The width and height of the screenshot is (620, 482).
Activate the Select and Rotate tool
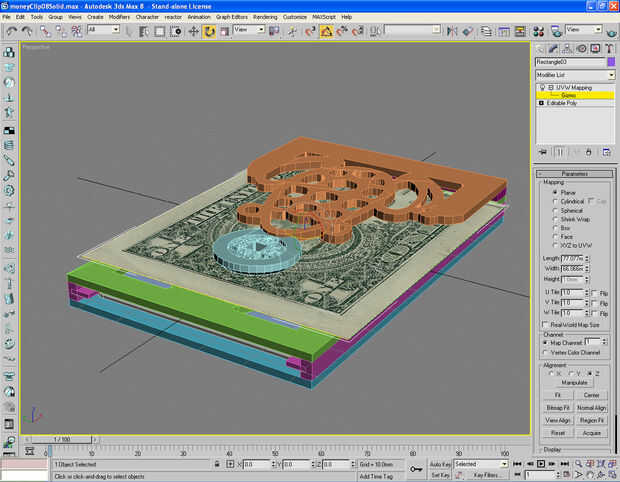(209, 32)
